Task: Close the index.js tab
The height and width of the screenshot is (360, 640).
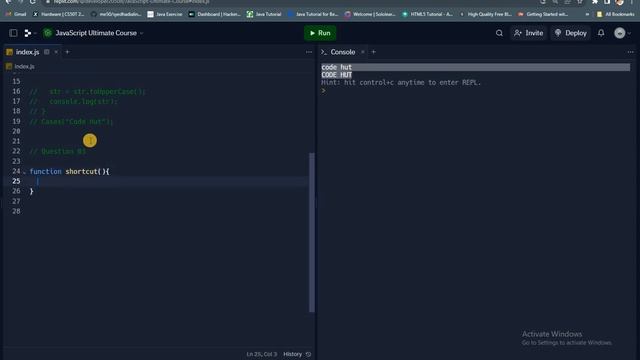Action: [56, 52]
